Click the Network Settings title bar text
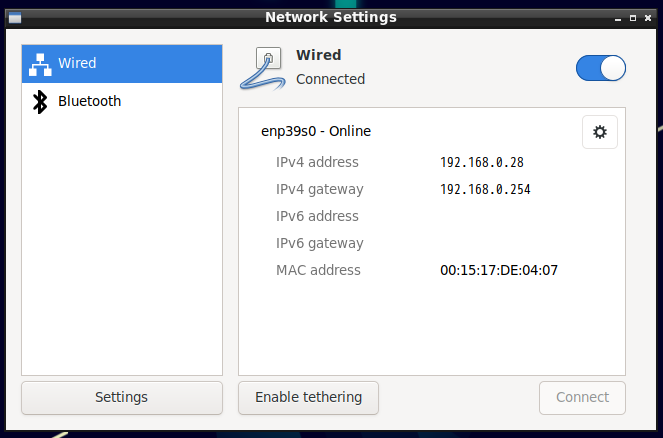Viewport: 663px width, 438px height. (x=331, y=17)
